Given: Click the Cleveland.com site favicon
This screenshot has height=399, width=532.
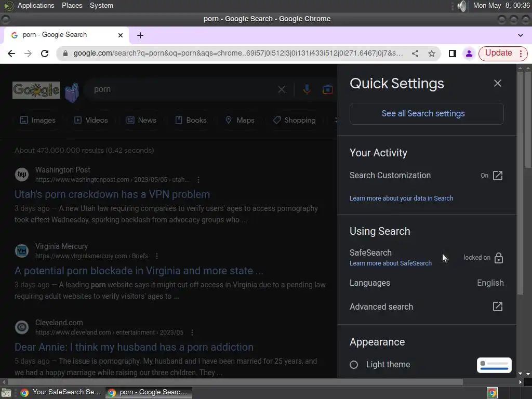Looking at the screenshot, I should [22, 327].
